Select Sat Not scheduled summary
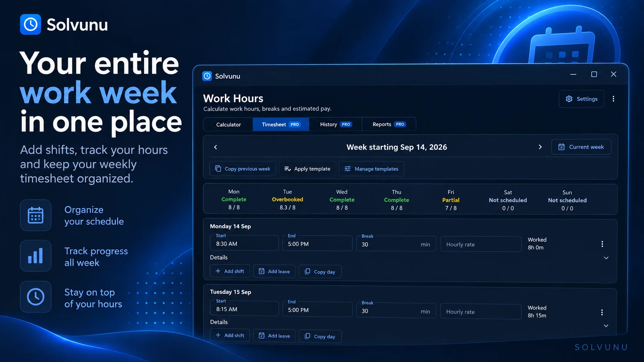 (x=508, y=200)
